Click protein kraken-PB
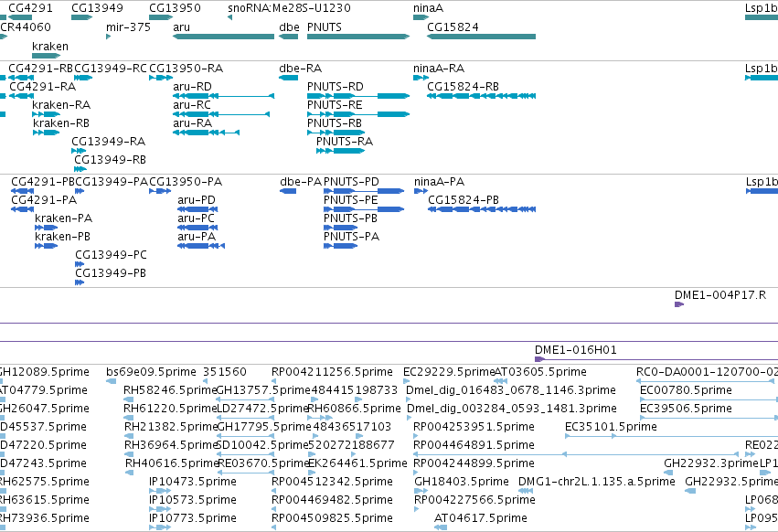 click(x=46, y=246)
